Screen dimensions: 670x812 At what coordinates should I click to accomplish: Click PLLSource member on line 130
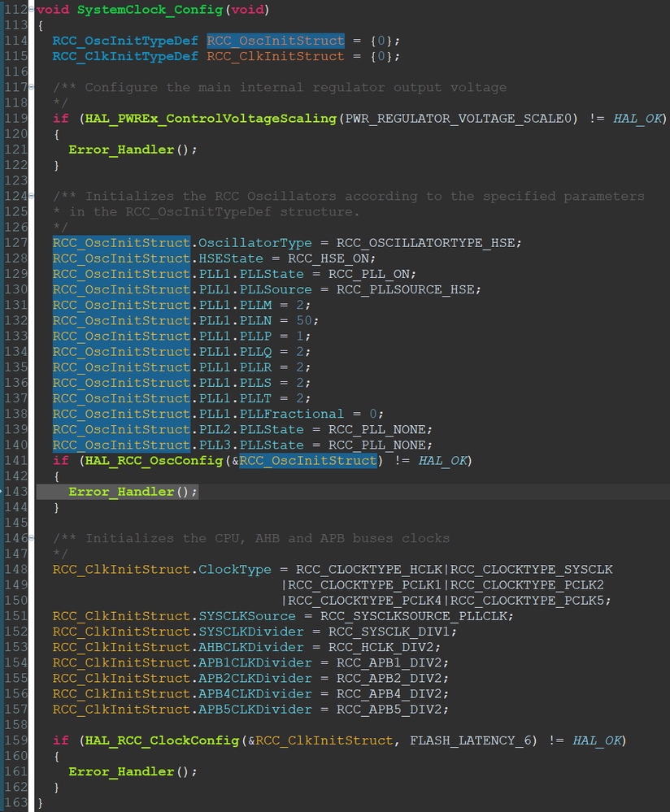tap(276, 289)
